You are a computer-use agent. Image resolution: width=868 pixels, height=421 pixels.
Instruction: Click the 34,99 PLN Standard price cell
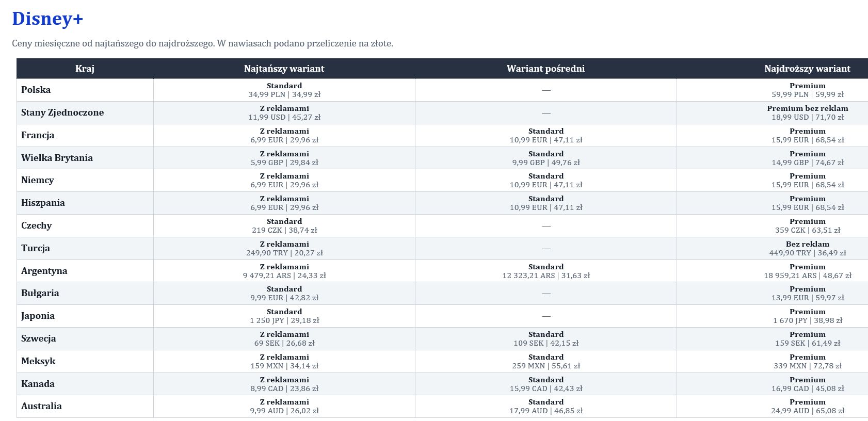pyautogui.click(x=284, y=90)
